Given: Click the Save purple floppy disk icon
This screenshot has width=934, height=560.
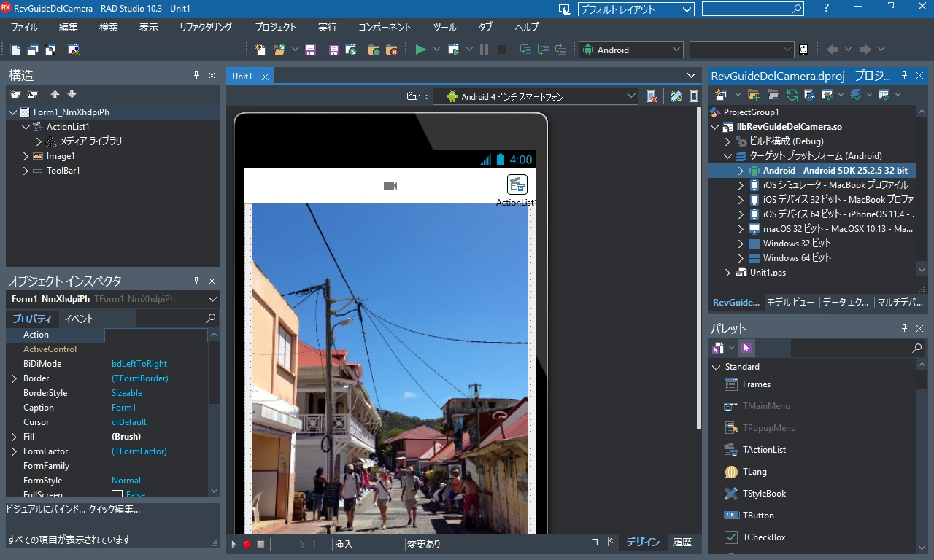Looking at the screenshot, I should coord(311,50).
